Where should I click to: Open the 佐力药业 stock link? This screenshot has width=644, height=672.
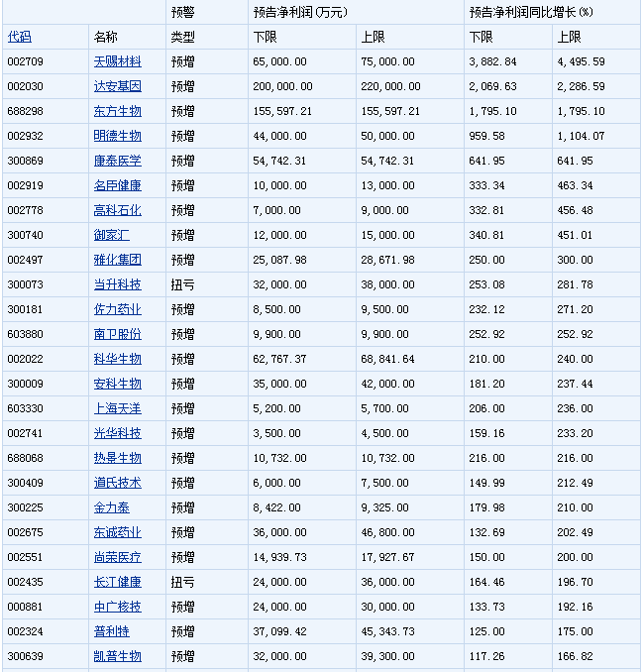tap(117, 309)
